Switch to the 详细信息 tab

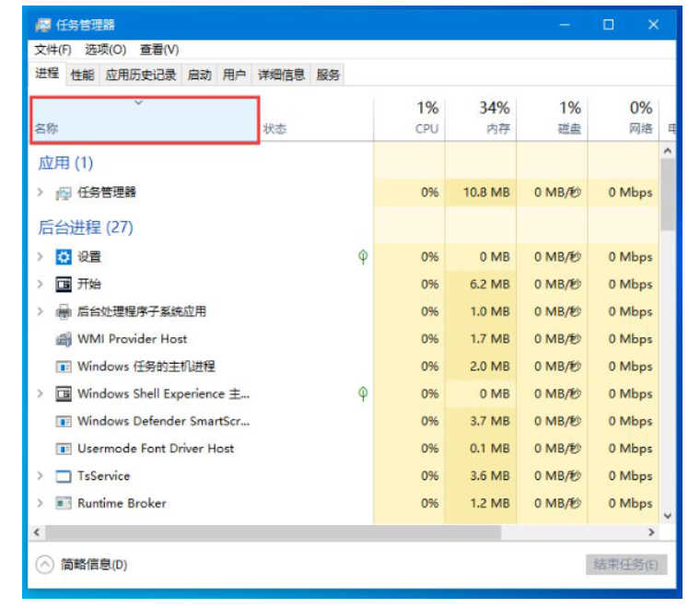[281, 75]
